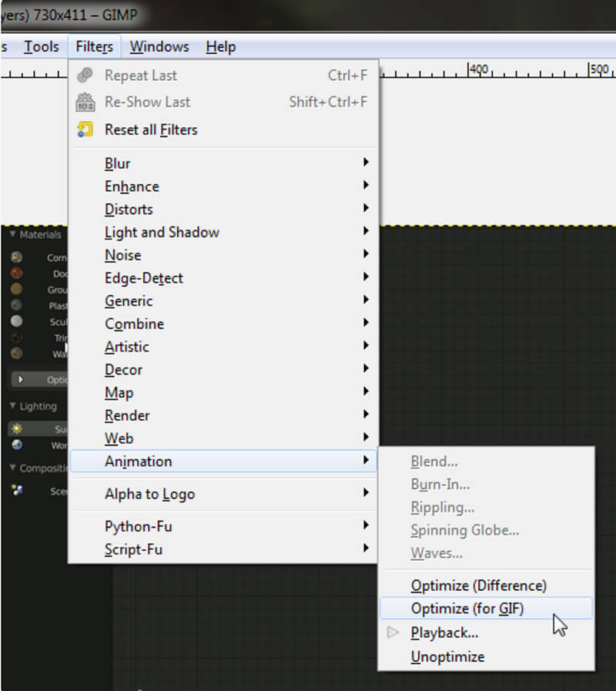Choose Optimize (for GIF) from Animation submenu
The width and height of the screenshot is (616, 691).
click(x=467, y=609)
